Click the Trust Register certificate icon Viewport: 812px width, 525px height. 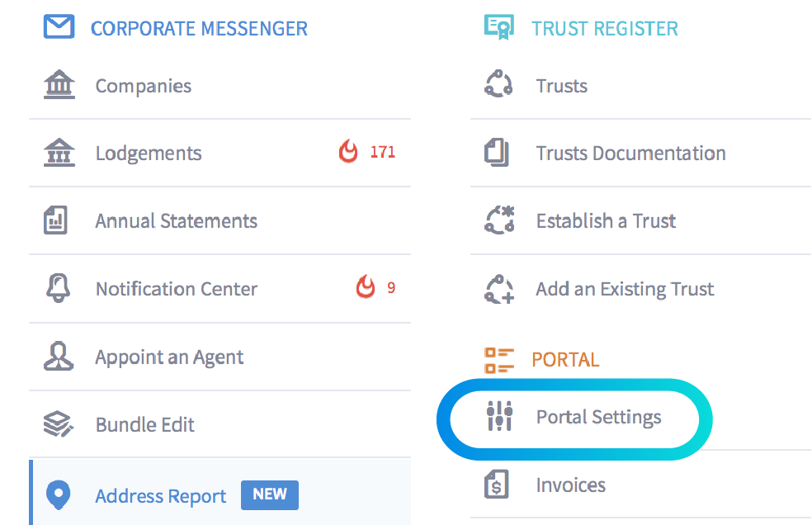498,27
